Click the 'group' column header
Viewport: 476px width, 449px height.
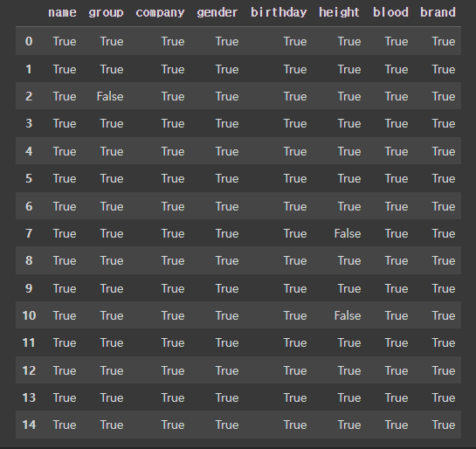click(x=106, y=13)
